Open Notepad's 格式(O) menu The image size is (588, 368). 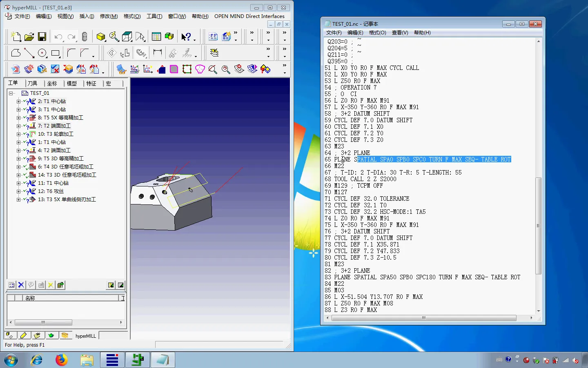pos(377,33)
